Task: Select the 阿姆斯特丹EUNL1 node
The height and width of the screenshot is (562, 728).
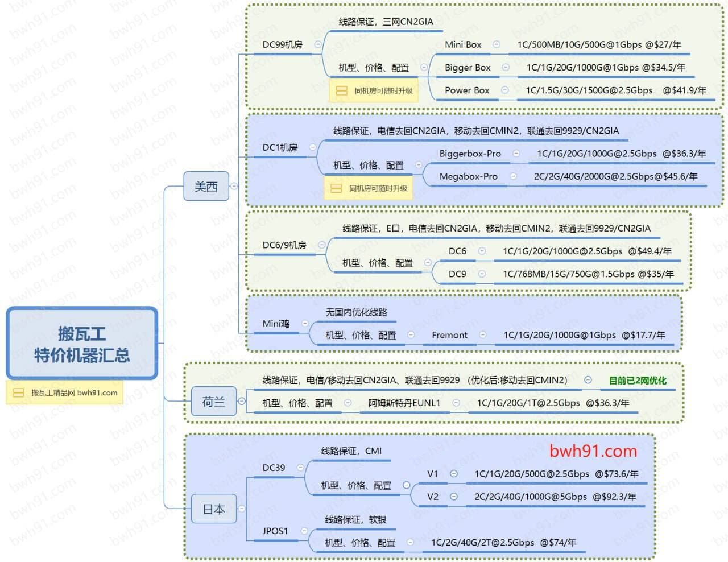Action: tap(404, 403)
